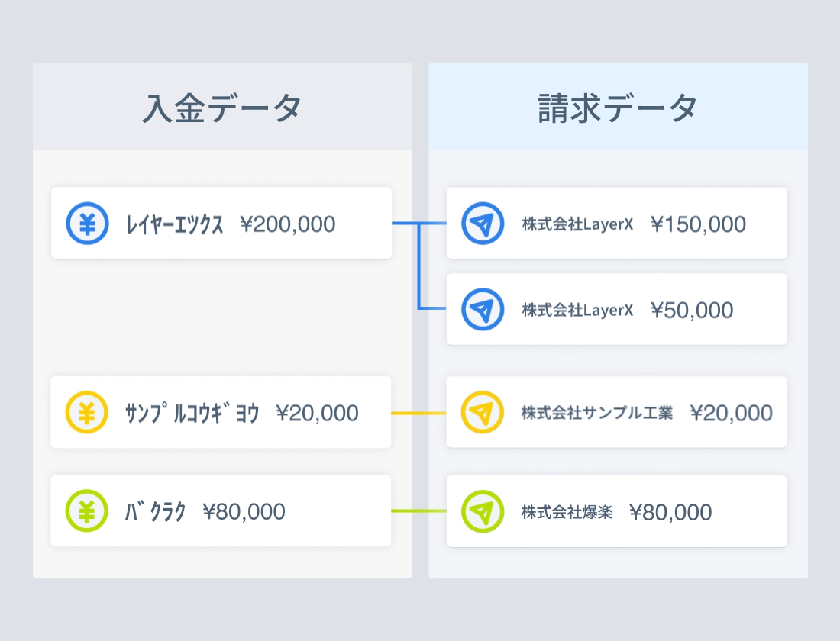This screenshot has width=840, height=641.
Task: Click the green send icon for 株式会社爆楽
Action: point(483,511)
